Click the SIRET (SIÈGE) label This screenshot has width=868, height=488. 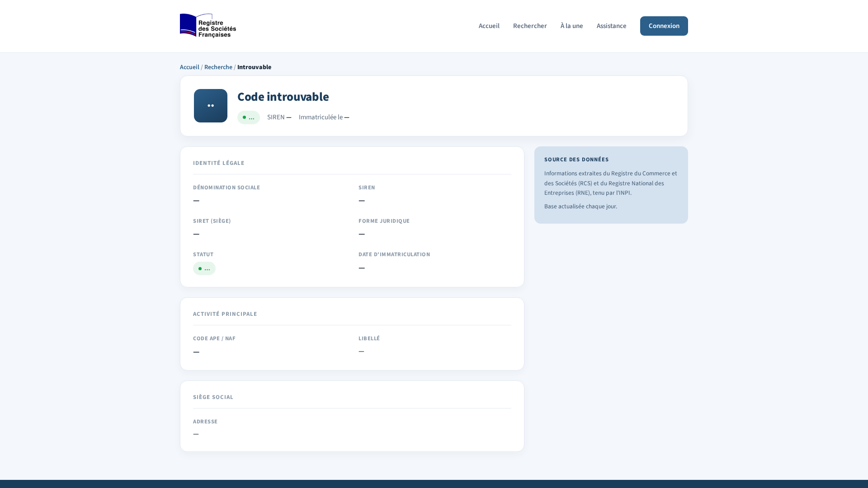pyautogui.click(x=212, y=221)
